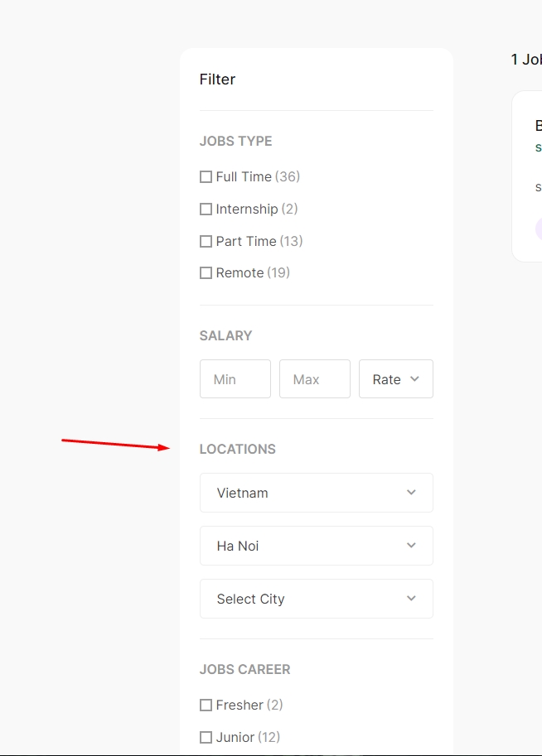Click the chevron arrow beside Ha Noi
Image resolution: width=542 pixels, height=756 pixels.
[x=411, y=546]
